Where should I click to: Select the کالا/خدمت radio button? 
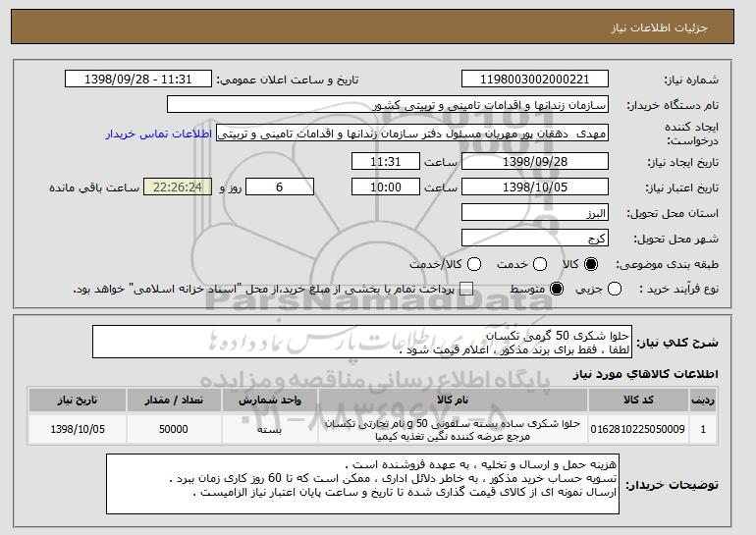click(x=474, y=264)
